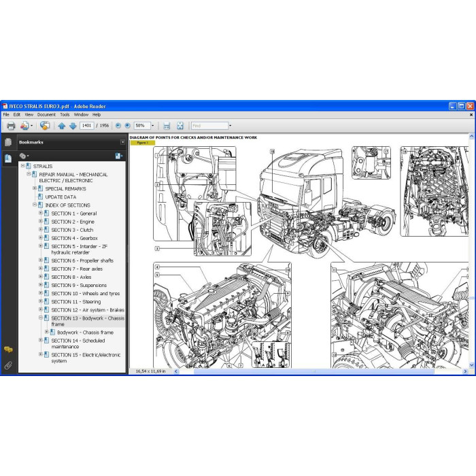Viewport: 476px width, 476px height.
Task: Close the document using menu bar X
Action: point(471,115)
